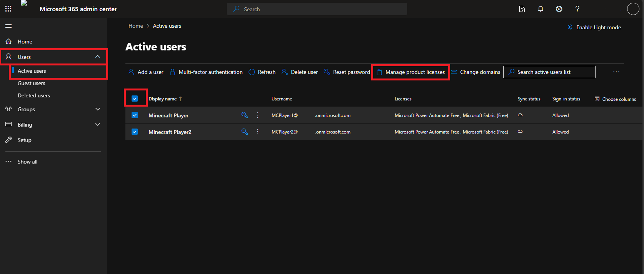The height and width of the screenshot is (274, 644).
Task: Click the Billing card icon in sidebar
Action: pyautogui.click(x=8, y=124)
